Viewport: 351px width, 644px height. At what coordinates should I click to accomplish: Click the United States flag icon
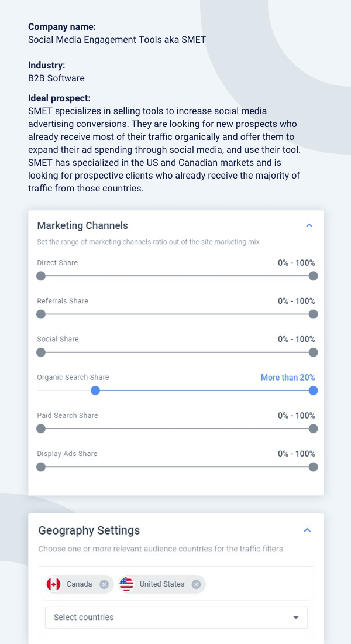(126, 584)
